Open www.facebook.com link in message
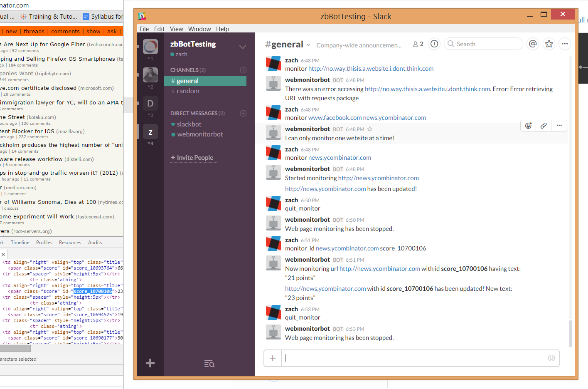Viewport: 588px width, 389px height. tap(335, 118)
